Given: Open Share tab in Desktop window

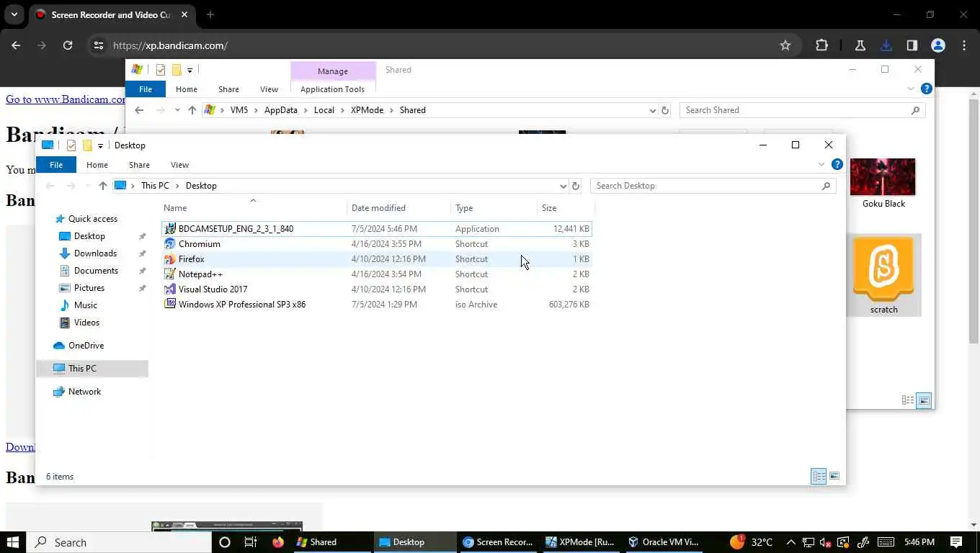Looking at the screenshot, I should [139, 165].
